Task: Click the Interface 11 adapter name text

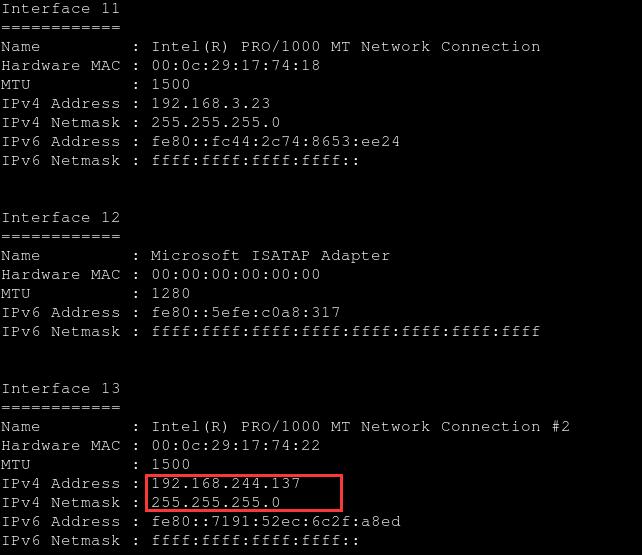Action: [x=346, y=46]
